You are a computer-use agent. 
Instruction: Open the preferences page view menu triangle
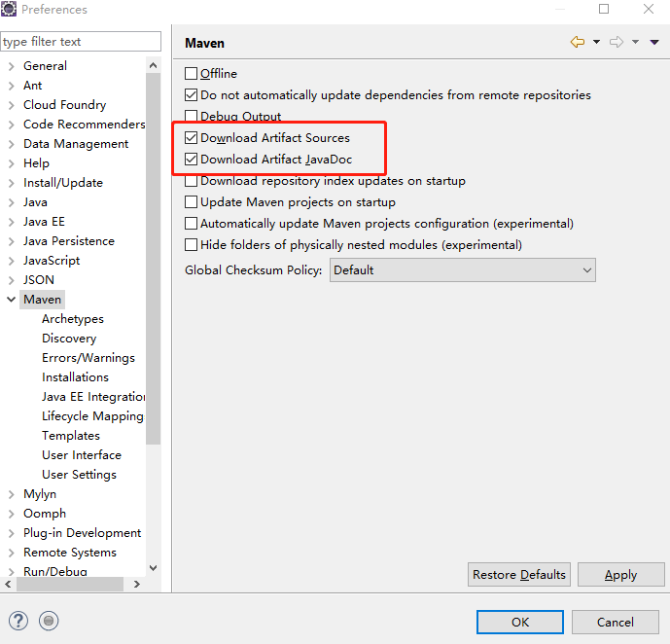coord(654,42)
